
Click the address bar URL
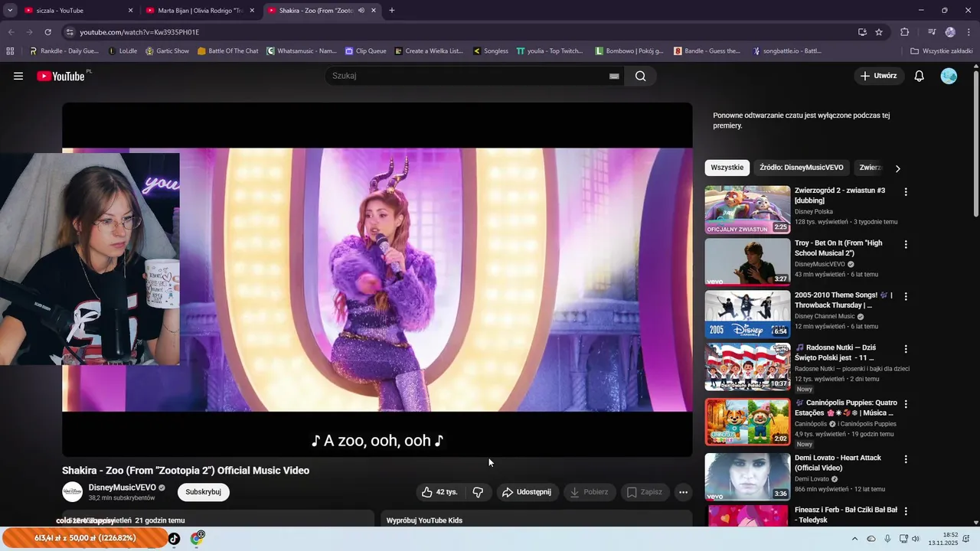point(139,32)
